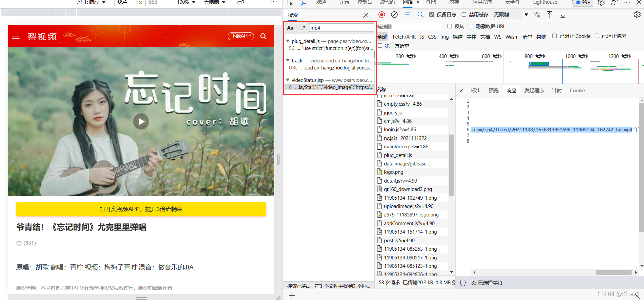Toggle the device emulation icon
The image size is (644, 300).
[303, 2]
